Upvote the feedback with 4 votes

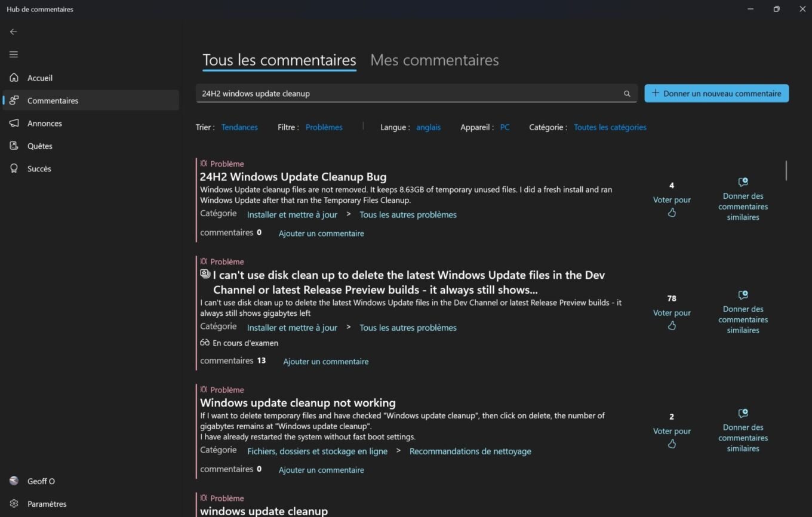coord(672,213)
